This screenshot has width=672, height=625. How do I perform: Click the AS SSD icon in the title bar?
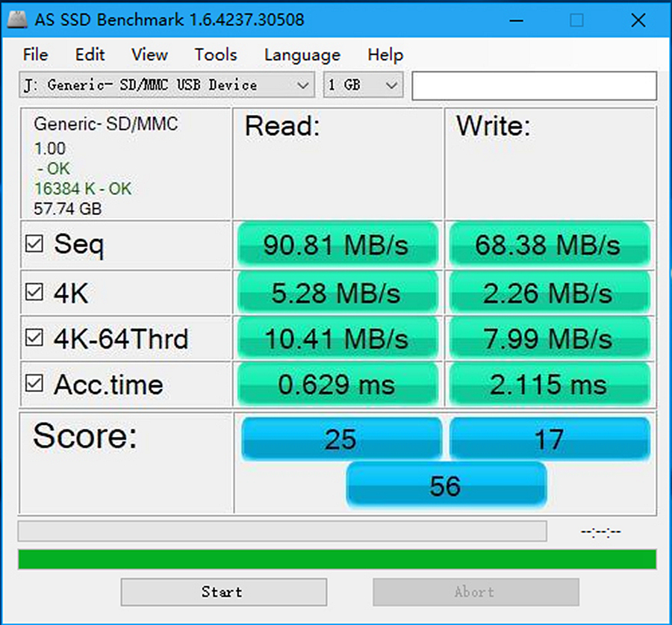click(x=16, y=19)
